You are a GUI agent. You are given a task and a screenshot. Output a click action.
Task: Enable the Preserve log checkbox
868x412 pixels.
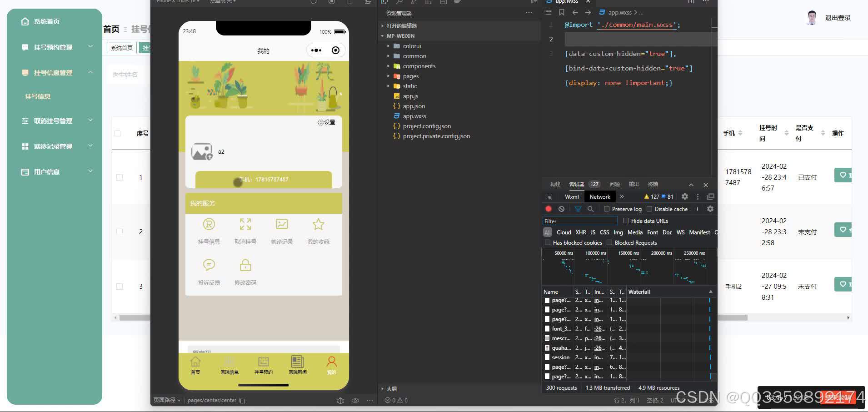coord(607,209)
